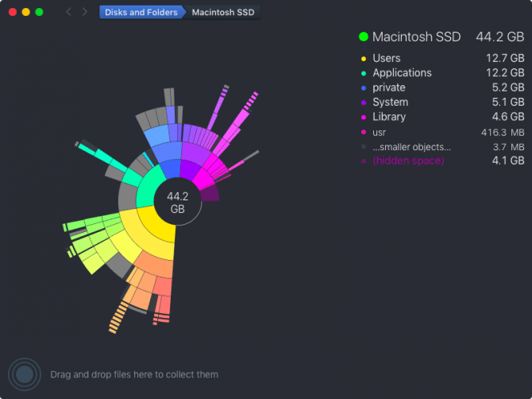Click the 12.7 GB Users size
Viewport: 532px width, 399px height.
point(505,58)
